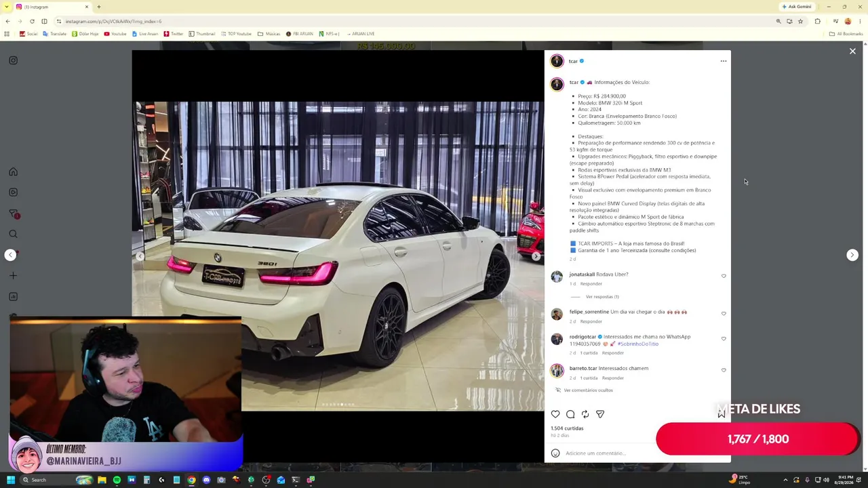Go to the previous post arrow
The image size is (868, 488).
click(10, 255)
